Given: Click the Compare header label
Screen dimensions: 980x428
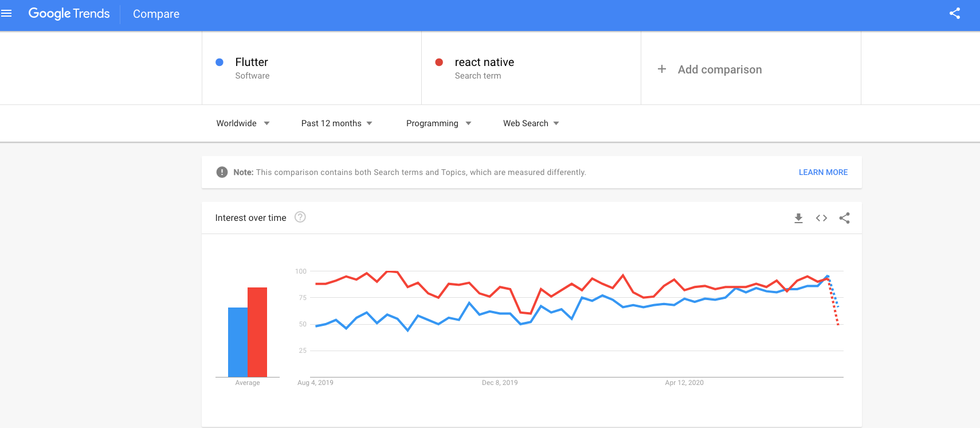Looking at the screenshot, I should pyautogui.click(x=156, y=14).
